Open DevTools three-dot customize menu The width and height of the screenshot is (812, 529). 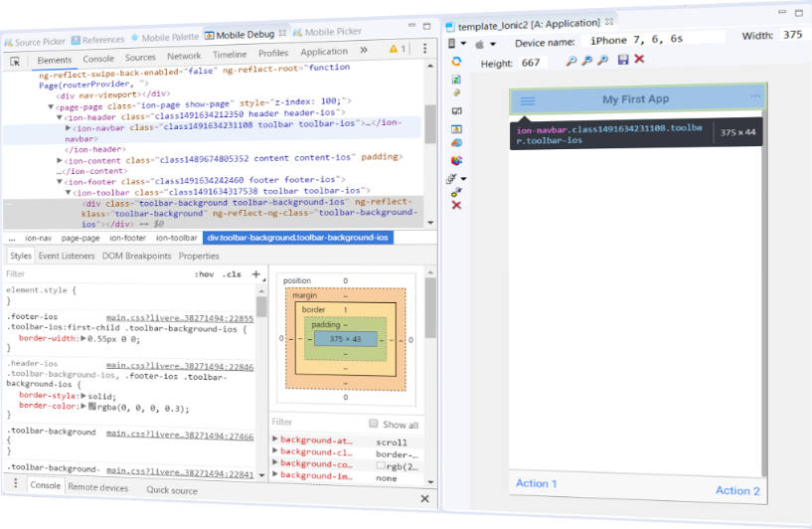(x=424, y=48)
